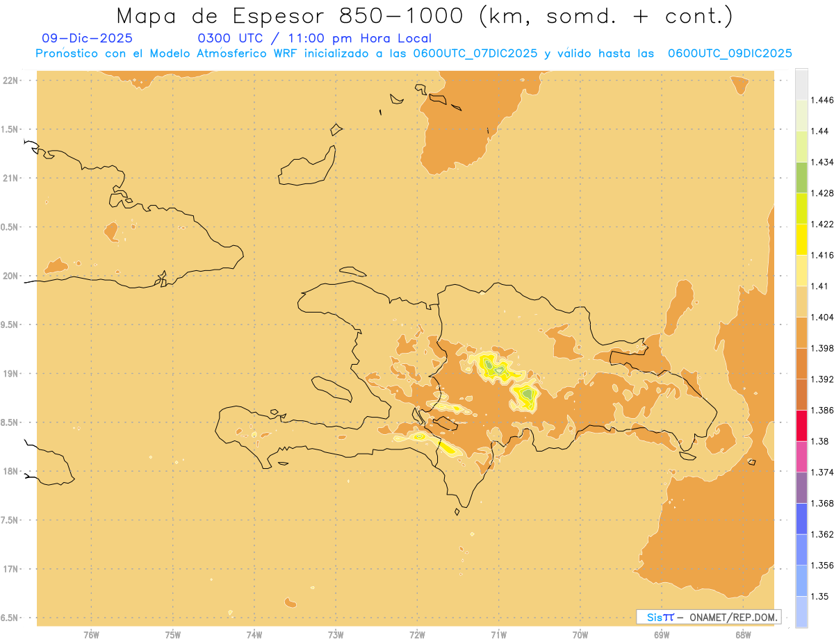
Task: Click the blue swatch between 1.362 and 1.368
Action: (801, 519)
